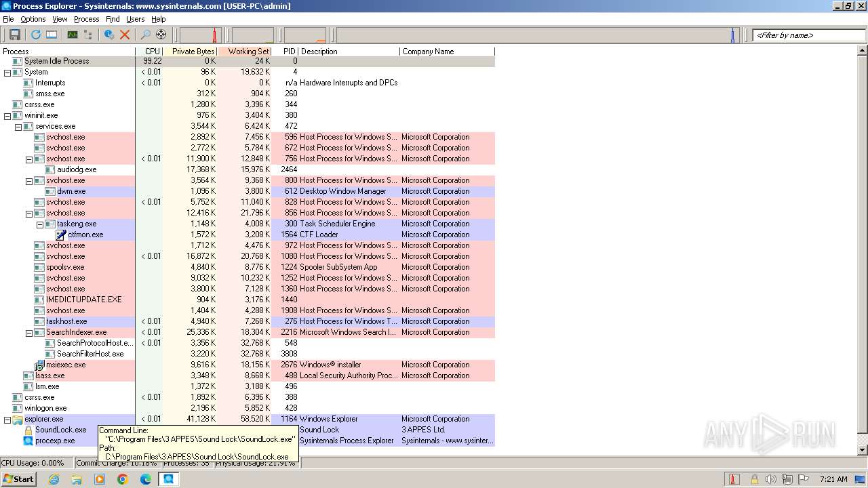Refresh the process list now

coord(35,35)
